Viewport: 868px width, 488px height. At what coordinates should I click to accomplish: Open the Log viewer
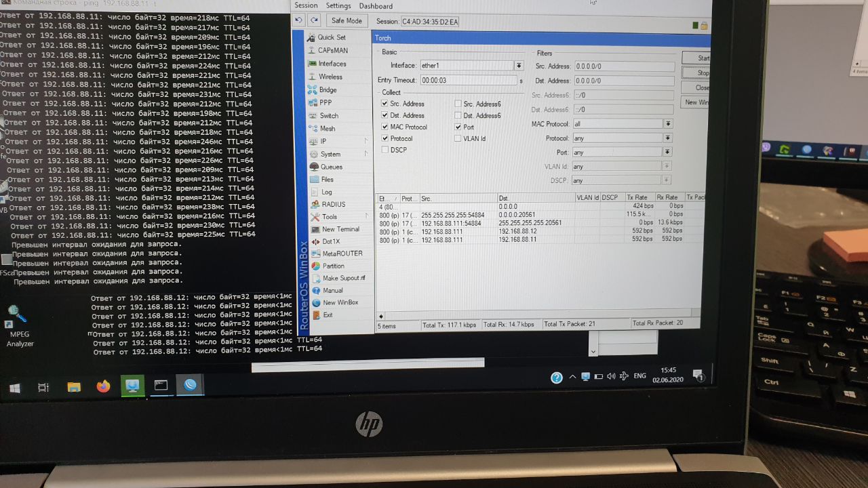point(326,192)
